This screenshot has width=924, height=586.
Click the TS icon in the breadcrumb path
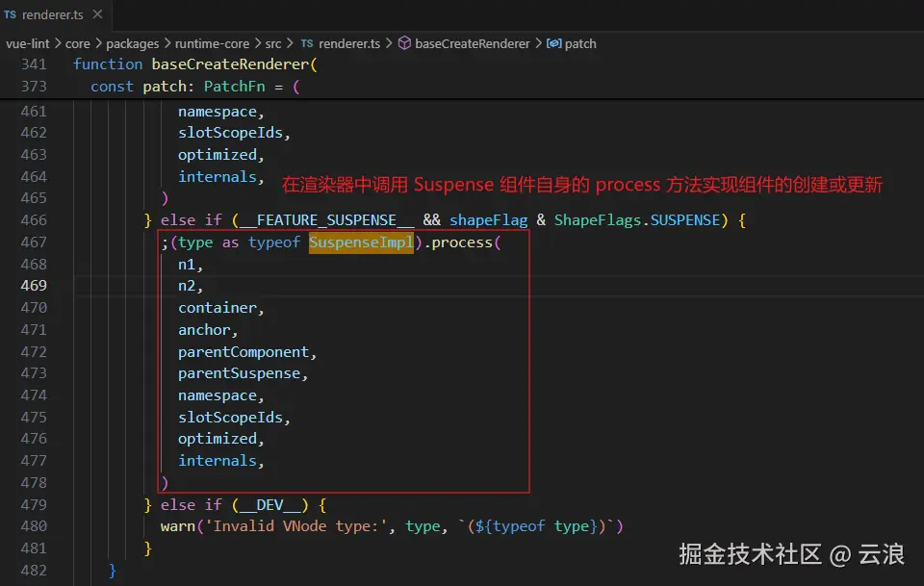(x=307, y=43)
